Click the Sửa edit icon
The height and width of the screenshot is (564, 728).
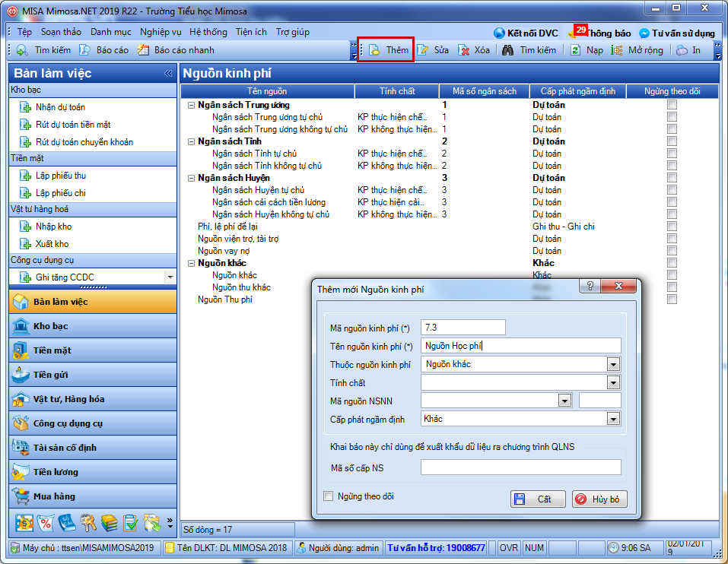click(422, 50)
